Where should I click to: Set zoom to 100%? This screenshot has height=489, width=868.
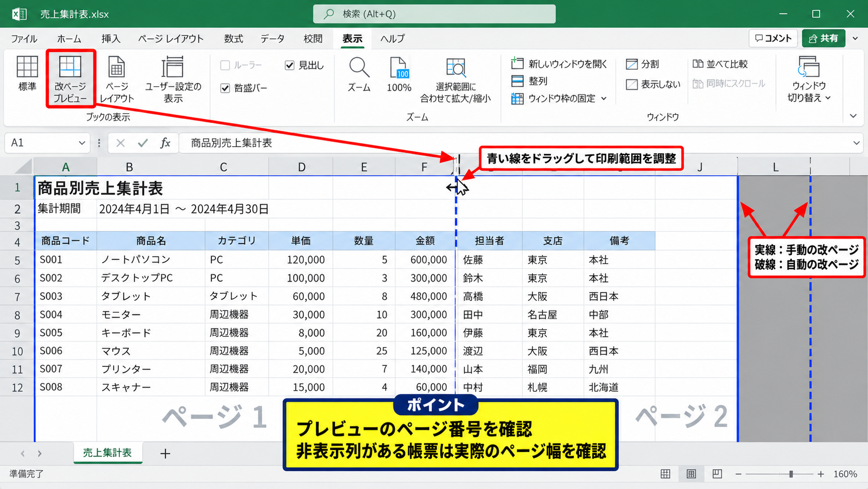tap(399, 75)
